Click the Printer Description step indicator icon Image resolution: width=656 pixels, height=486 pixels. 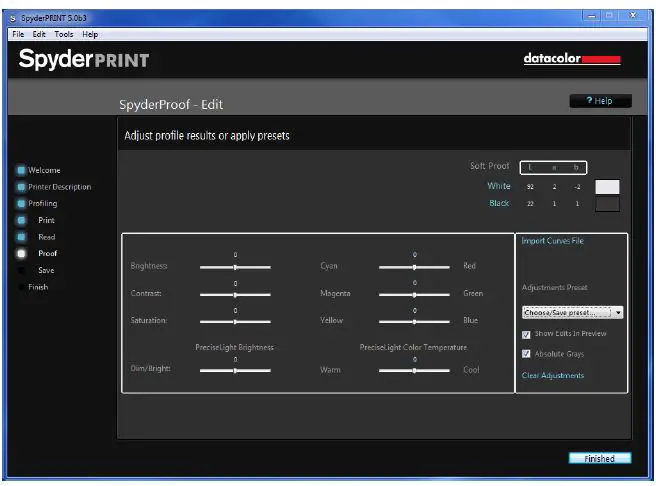(x=21, y=187)
